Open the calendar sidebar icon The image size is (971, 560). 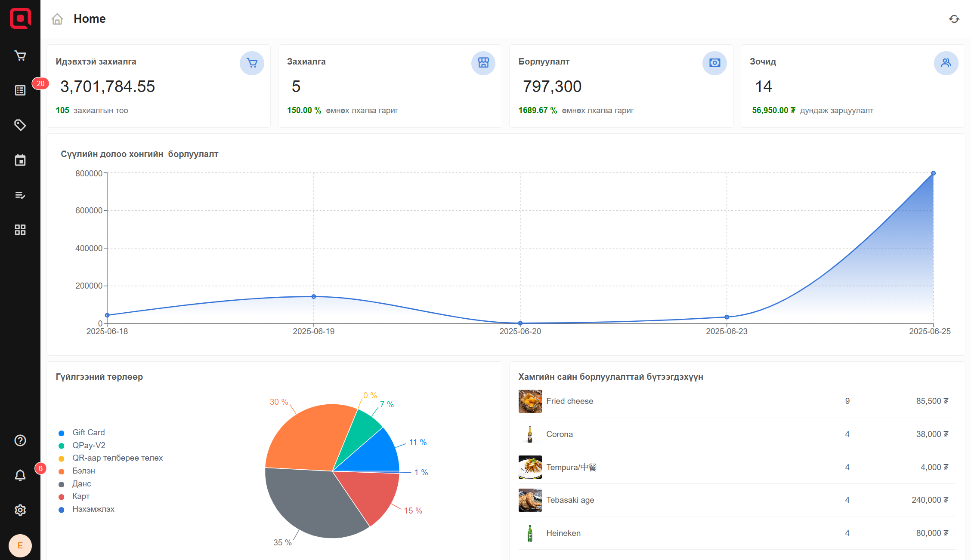[20, 160]
